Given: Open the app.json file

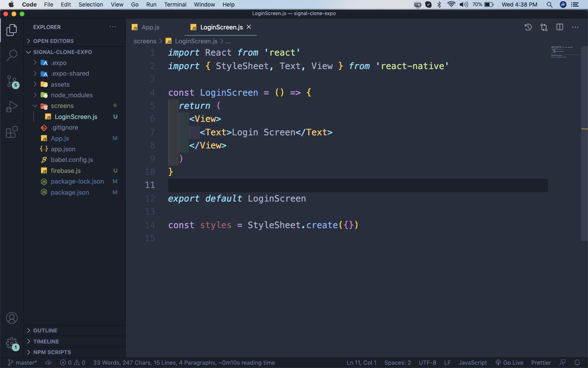Looking at the screenshot, I should (75, 149).
